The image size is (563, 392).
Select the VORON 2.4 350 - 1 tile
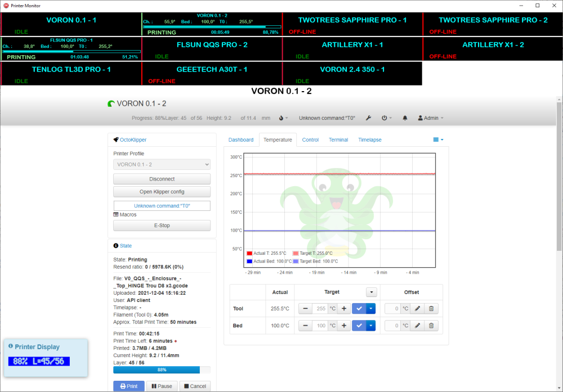352,74
